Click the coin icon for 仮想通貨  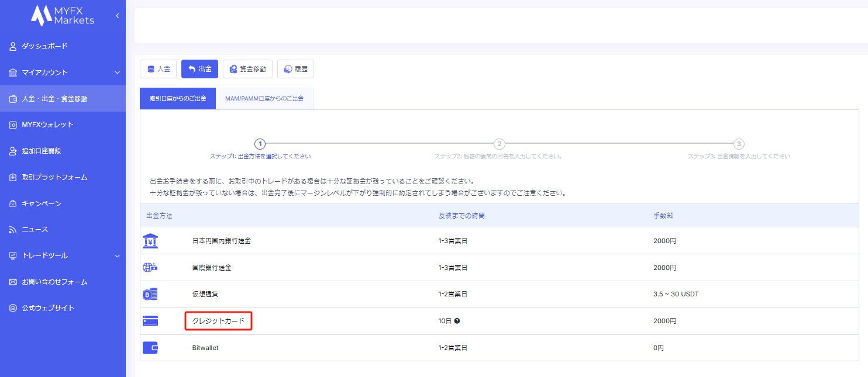[150, 295]
